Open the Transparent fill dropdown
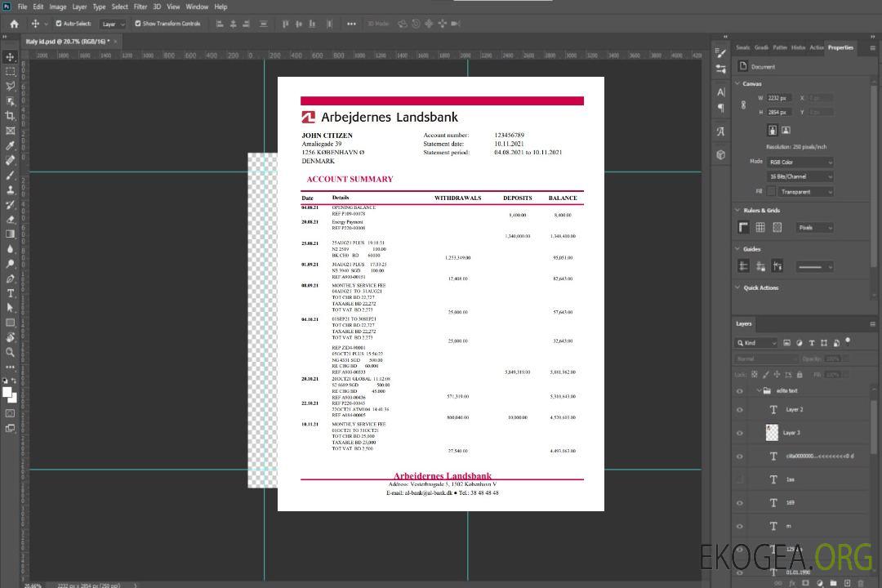 click(x=805, y=192)
